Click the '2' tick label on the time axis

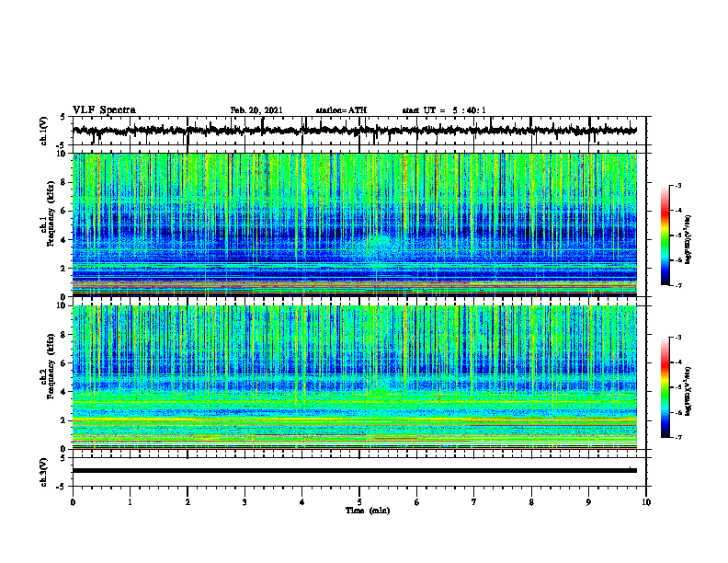188,502
